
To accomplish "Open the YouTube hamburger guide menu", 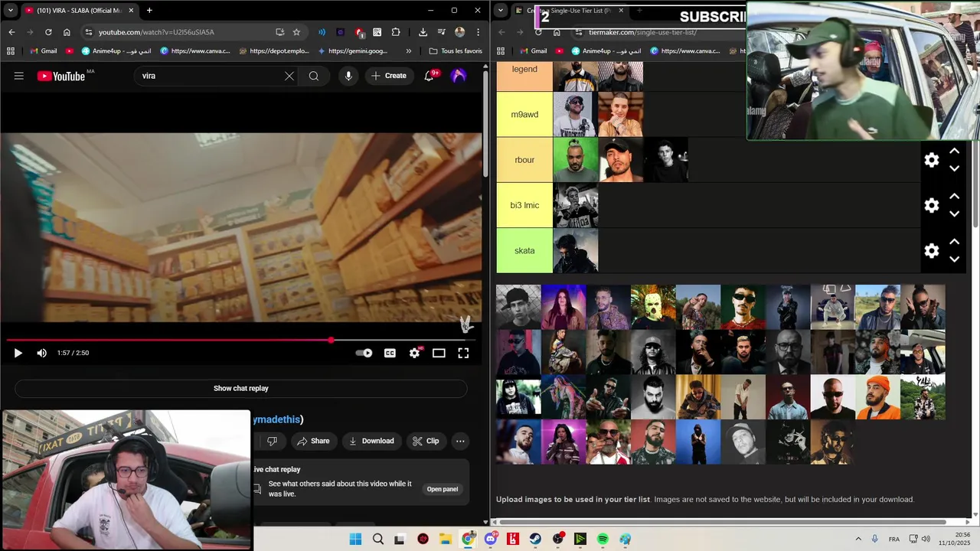I will pos(19,76).
